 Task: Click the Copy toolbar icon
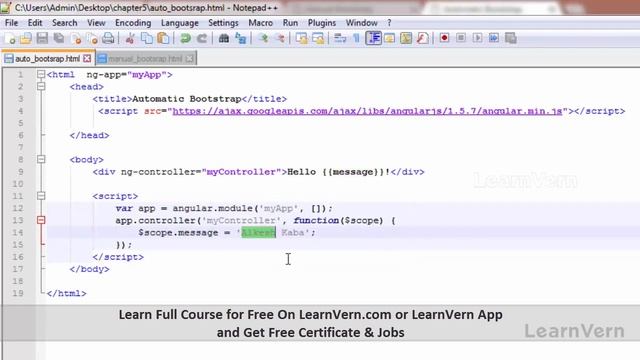tap(147, 38)
